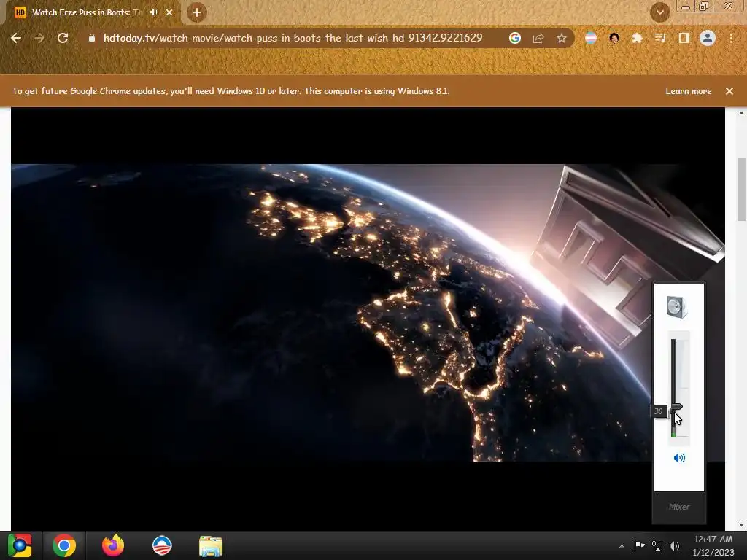Click the forward navigation arrow
Viewport: 747px width, 560px height.
pos(39,38)
